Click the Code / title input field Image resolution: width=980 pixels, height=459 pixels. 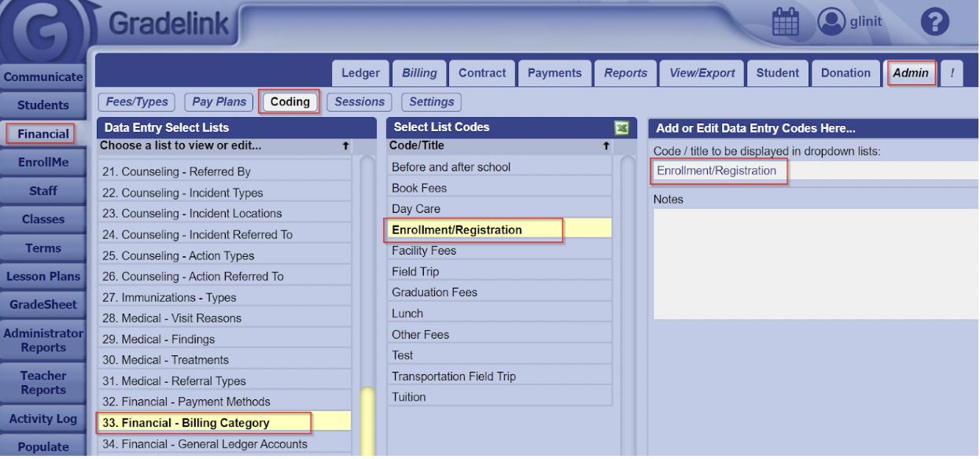(x=816, y=171)
